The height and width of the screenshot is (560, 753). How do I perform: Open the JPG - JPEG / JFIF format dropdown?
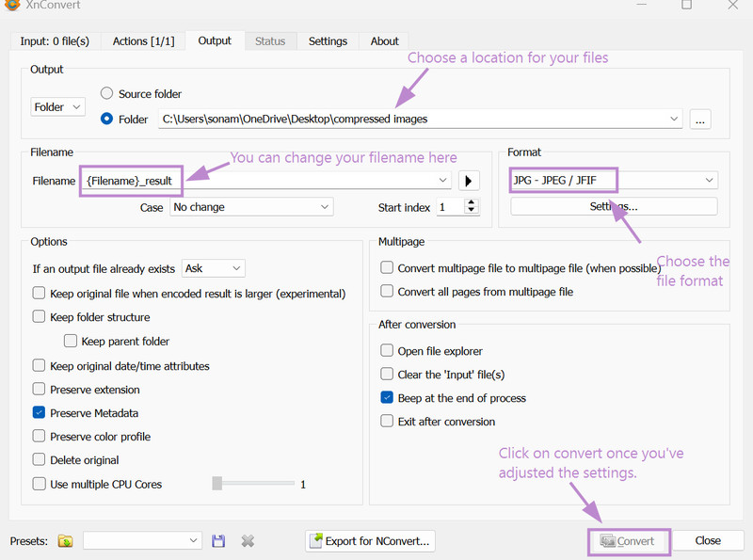(615, 180)
